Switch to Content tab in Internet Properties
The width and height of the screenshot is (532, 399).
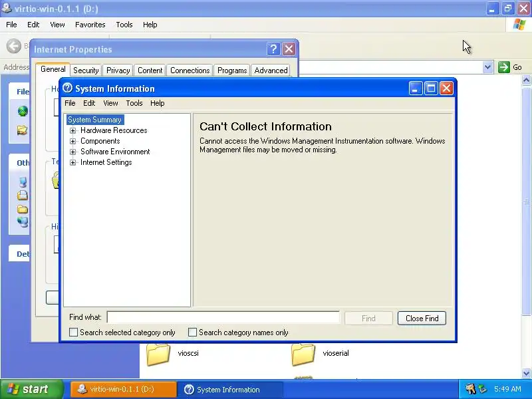[150, 70]
